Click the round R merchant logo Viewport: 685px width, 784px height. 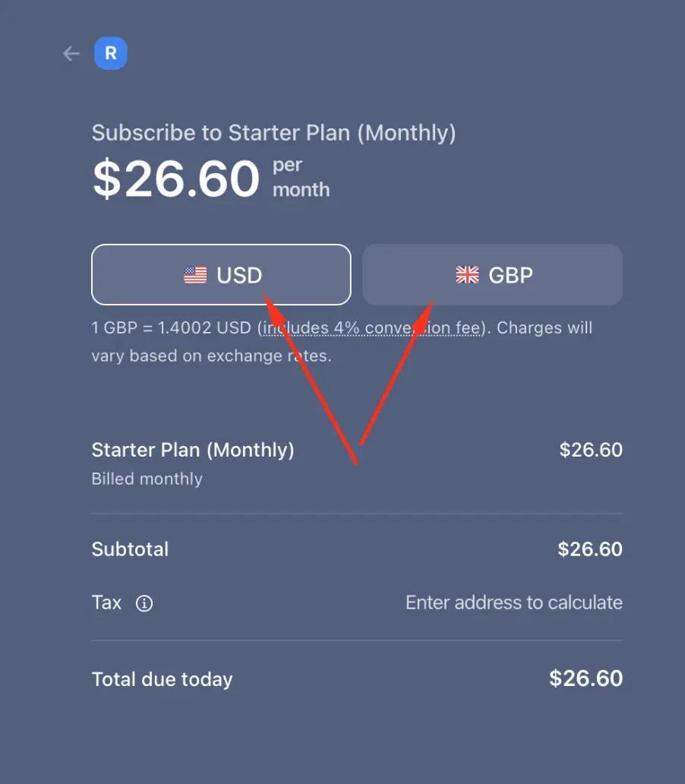tap(111, 53)
